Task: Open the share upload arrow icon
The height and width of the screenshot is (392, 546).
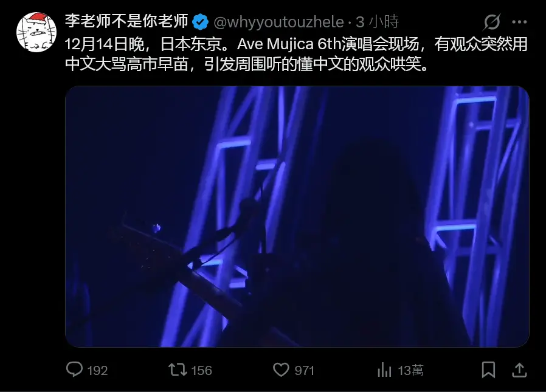Action: 519,370
